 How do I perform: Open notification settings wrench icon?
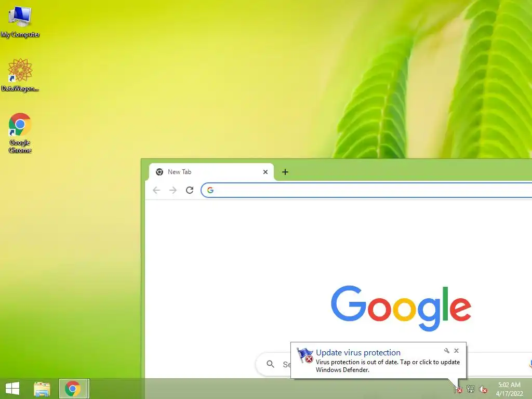(x=446, y=351)
